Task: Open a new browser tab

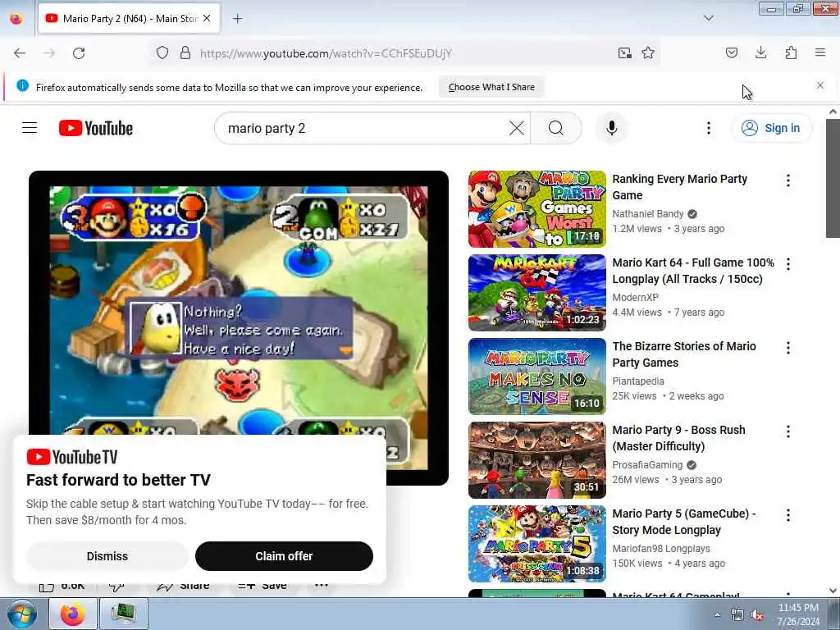Action: coord(237,19)
